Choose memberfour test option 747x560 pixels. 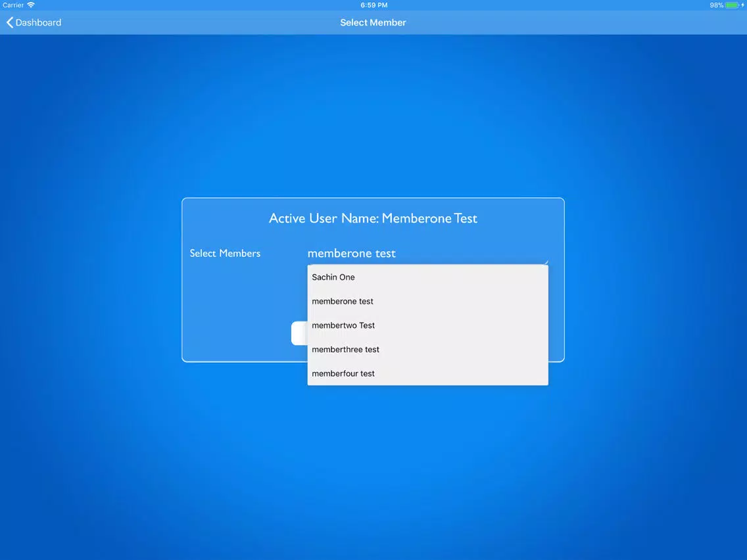click(427, 374)
